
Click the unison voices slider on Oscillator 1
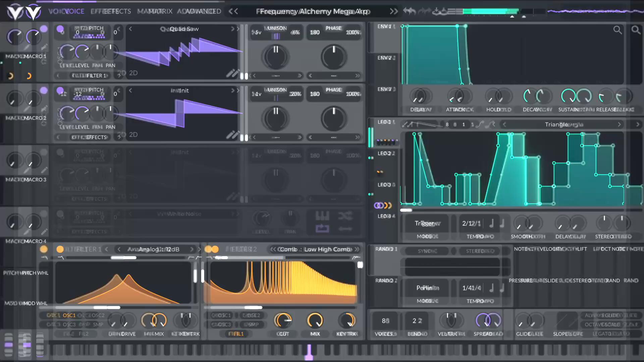276,36
